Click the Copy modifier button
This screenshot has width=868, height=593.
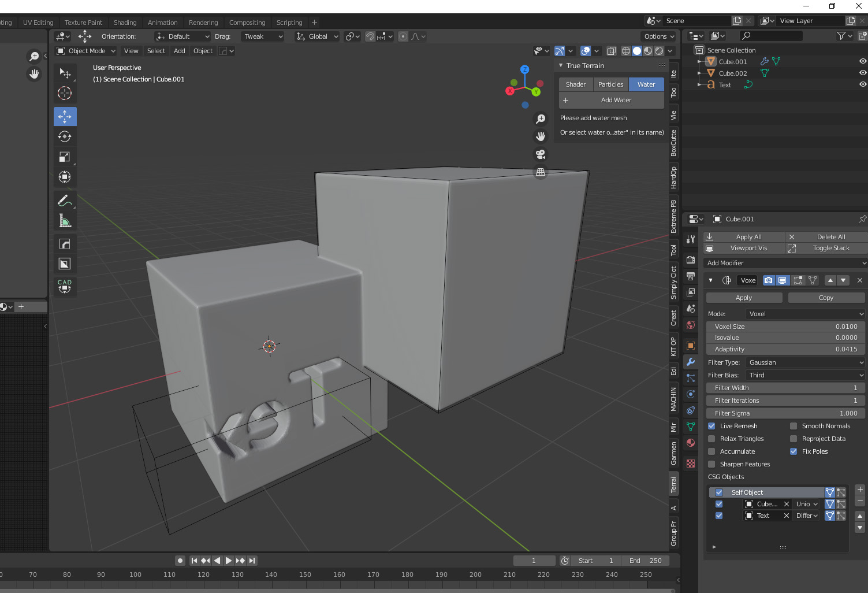[x=826, y=298]
